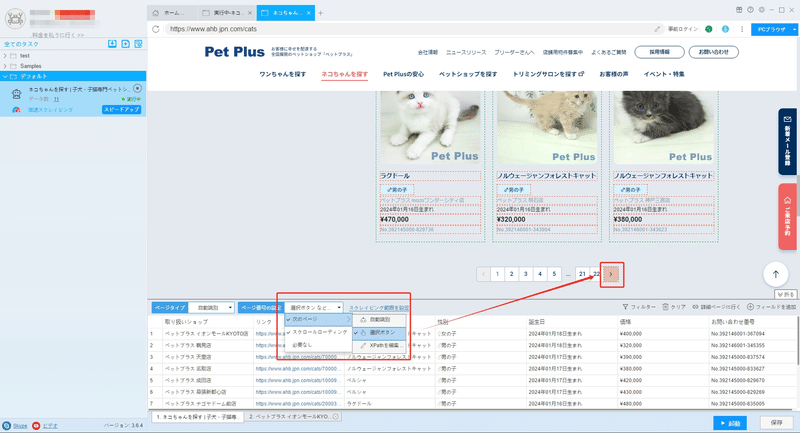Click the ラグドール kitten photo

430,128
